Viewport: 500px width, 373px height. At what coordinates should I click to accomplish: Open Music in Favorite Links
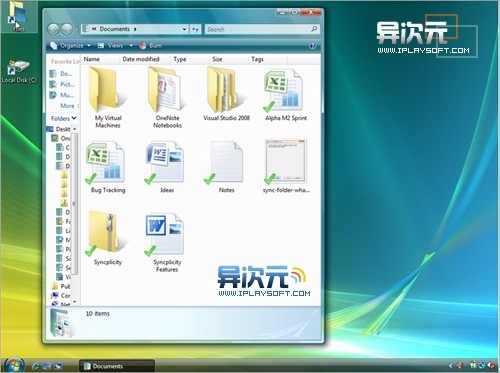(62, 95)
